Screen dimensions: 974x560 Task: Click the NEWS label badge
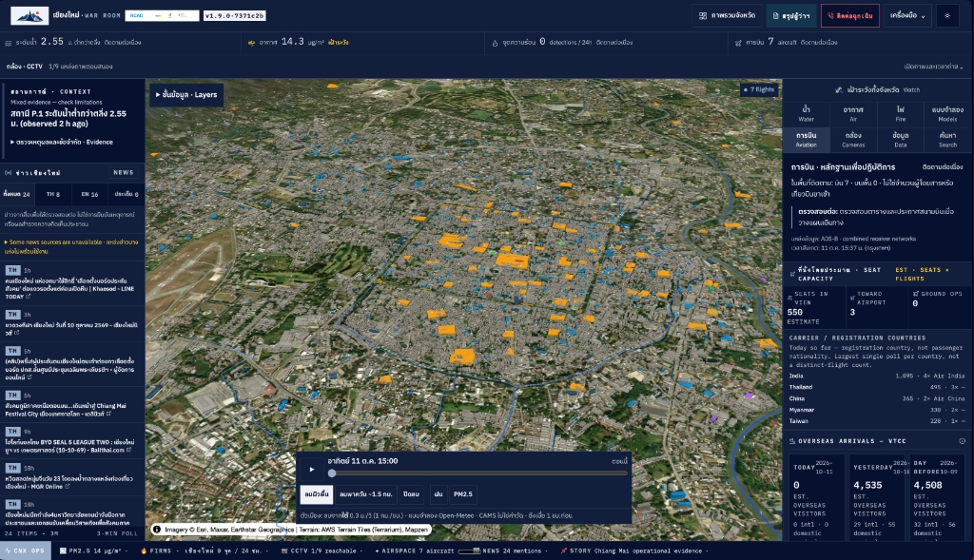click(x=123, y=173)
